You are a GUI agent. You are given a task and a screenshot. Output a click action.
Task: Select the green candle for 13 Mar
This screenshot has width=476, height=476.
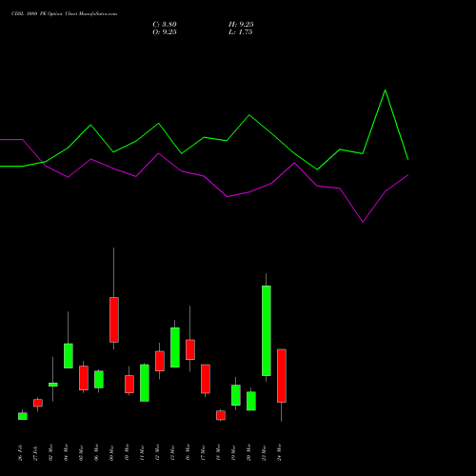pyautogui.click(x=175, y=347)
